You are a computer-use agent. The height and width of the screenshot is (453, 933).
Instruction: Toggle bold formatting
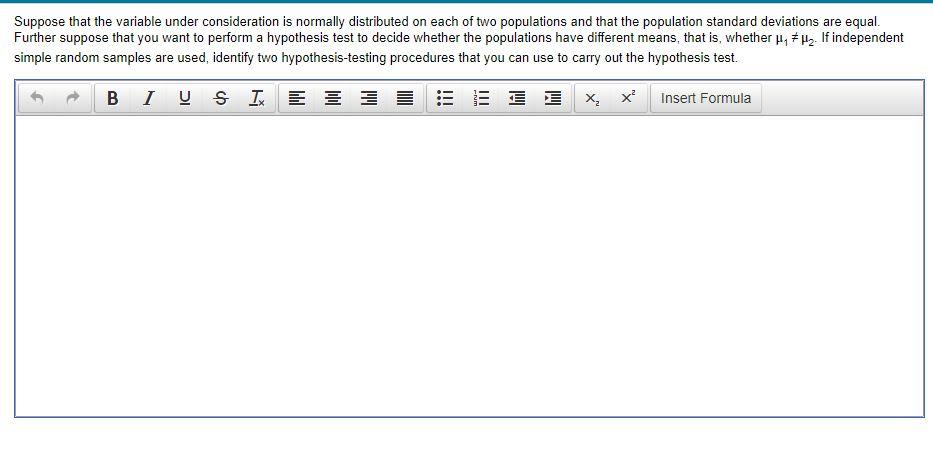point(112,98)
